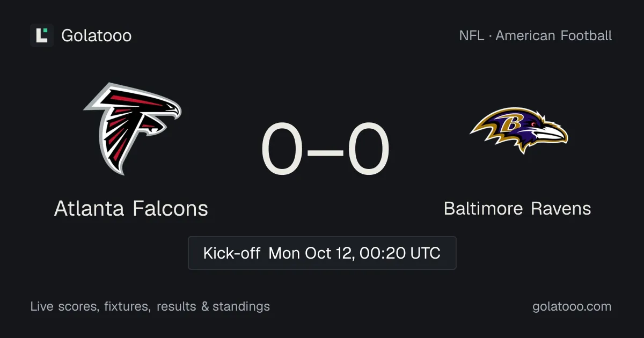This screenshot has height=338, width=644.
Task: Click the Atlanta Falcons team logo
Action: point(132,129)
